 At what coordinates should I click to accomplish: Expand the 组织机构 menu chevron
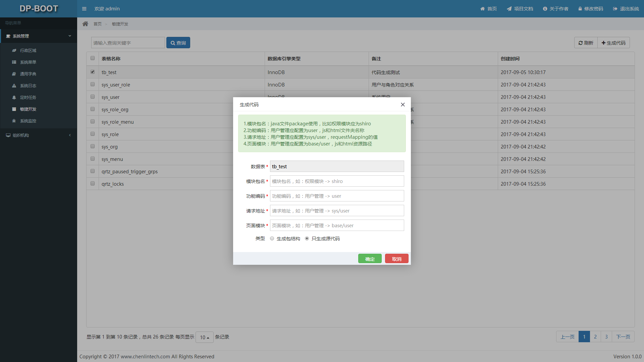(x=70, y=135)
